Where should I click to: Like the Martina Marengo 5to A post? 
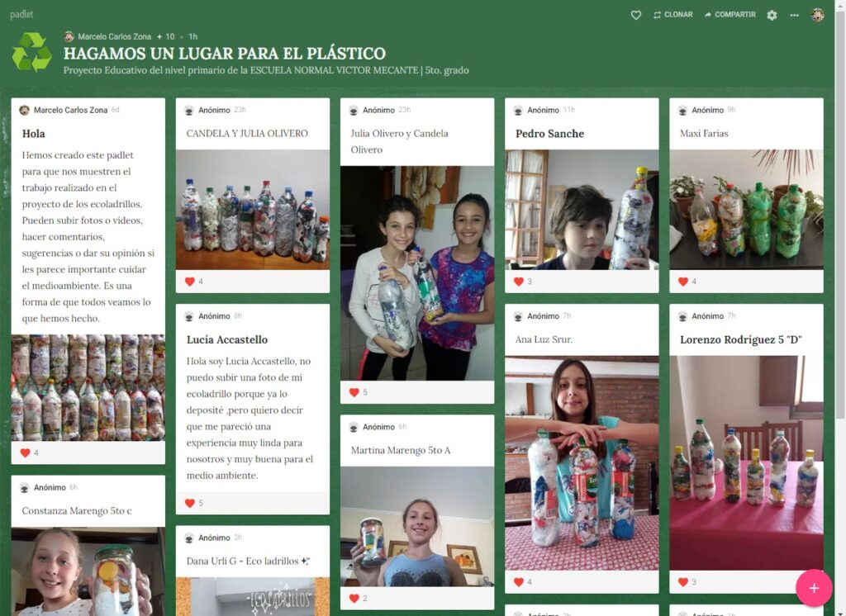[354, 598]
